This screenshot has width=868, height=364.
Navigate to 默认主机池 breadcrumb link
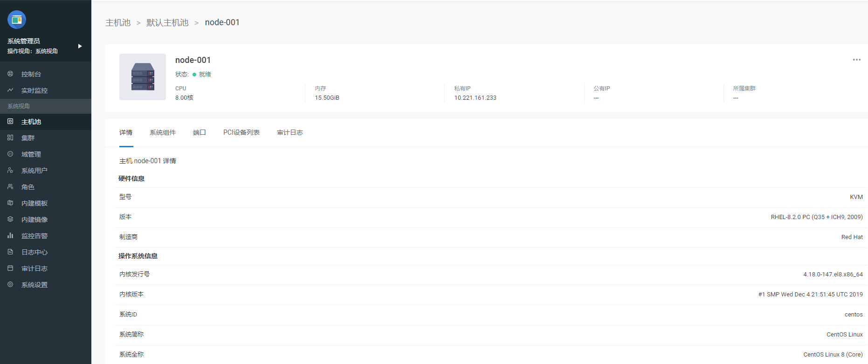point(167,23)
